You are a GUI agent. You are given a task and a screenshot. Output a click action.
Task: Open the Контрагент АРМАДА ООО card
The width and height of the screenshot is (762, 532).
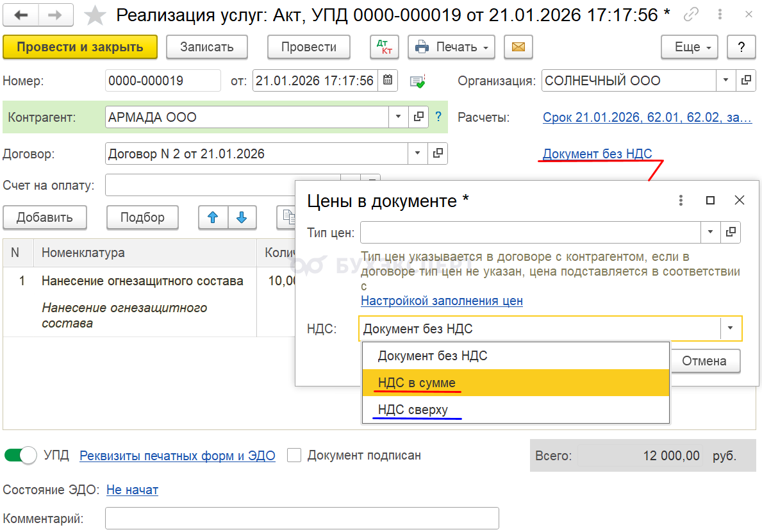click(x=418, y=117)
